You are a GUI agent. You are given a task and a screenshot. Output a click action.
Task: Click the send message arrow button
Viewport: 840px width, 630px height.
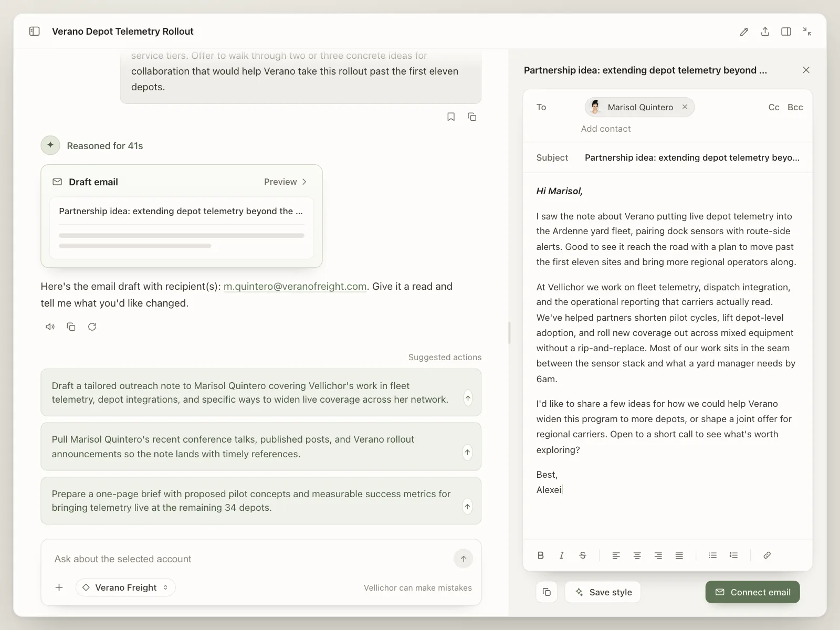point(464,559)
